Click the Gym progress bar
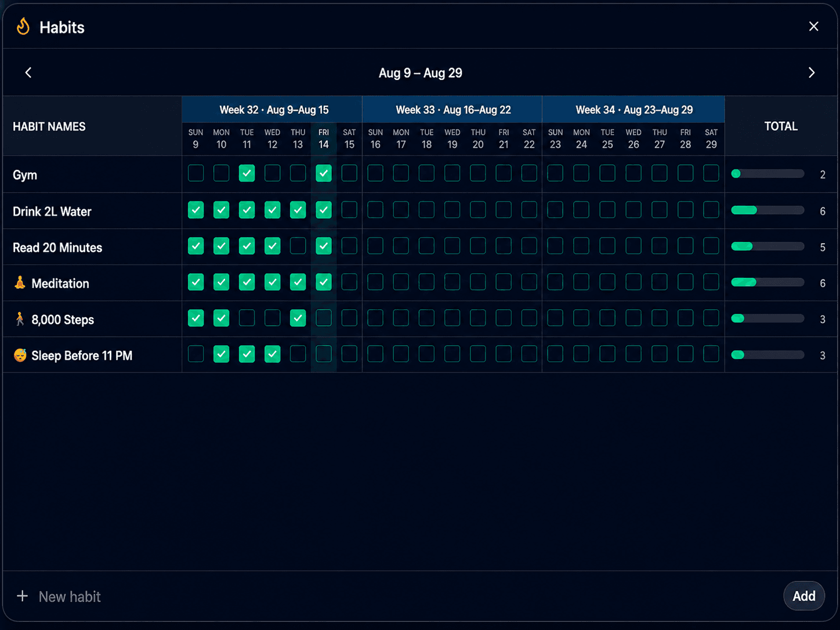This screenshot has width=840, height=630. click(x=767, y=174)
